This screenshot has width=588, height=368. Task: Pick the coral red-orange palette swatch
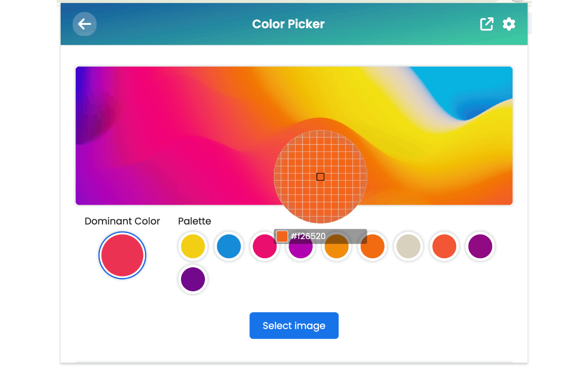pos(444,246)
